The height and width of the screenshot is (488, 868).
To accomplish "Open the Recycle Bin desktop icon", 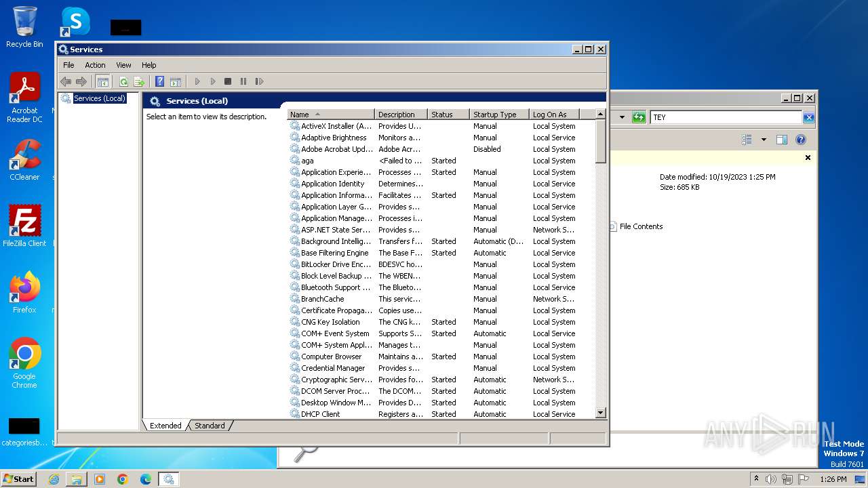I will [x=24, y=27].
